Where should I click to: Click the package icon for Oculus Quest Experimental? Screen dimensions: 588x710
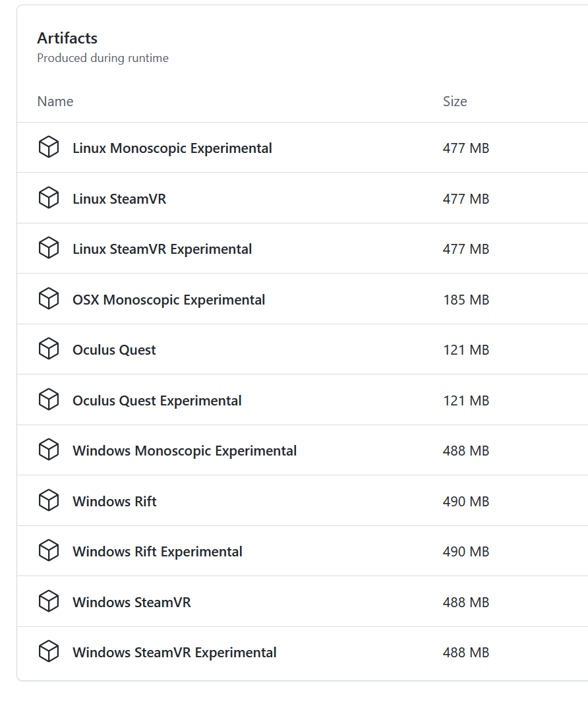(x=49, y=400)
